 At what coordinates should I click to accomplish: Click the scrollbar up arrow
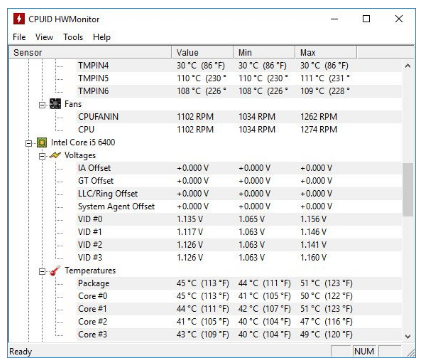(408, 66)
